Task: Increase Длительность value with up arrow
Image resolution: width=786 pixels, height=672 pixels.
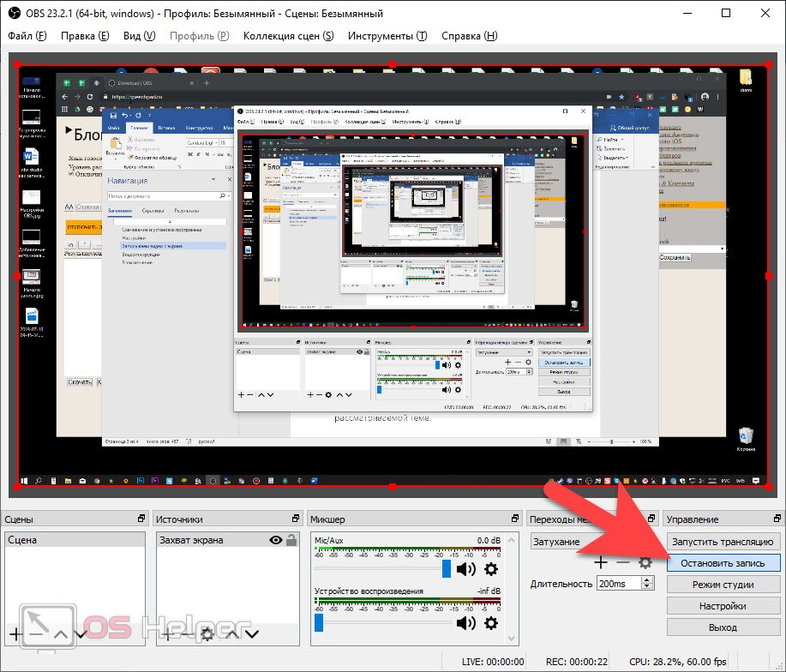Action: tap(647, 579)
